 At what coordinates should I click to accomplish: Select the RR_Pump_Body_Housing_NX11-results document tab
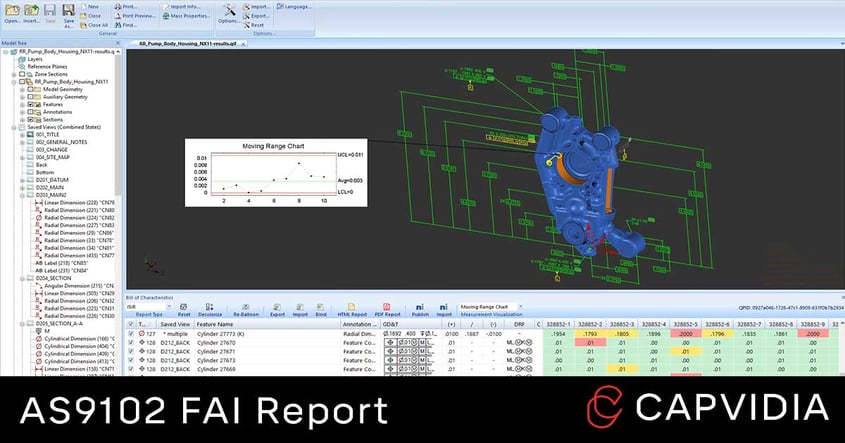coord(187,43)
